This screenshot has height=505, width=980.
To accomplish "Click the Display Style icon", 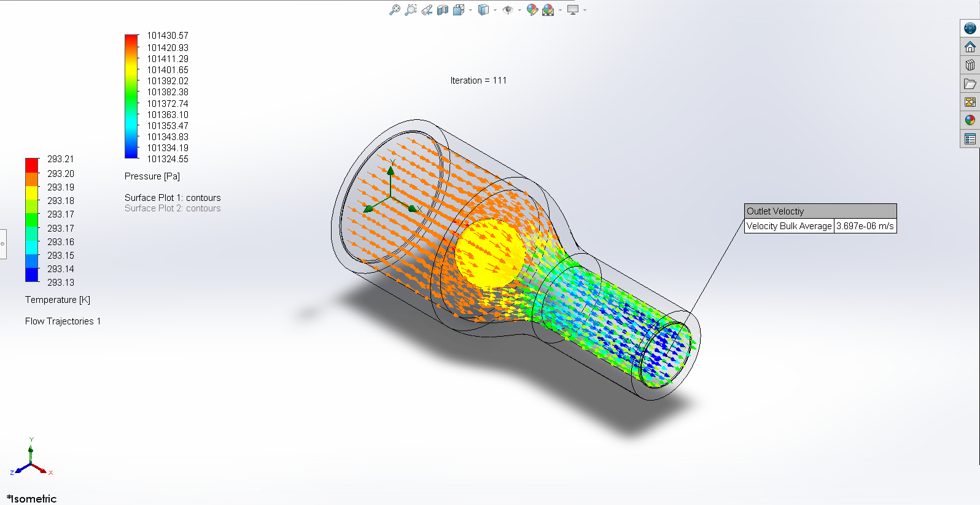I will tap(483, 10).
